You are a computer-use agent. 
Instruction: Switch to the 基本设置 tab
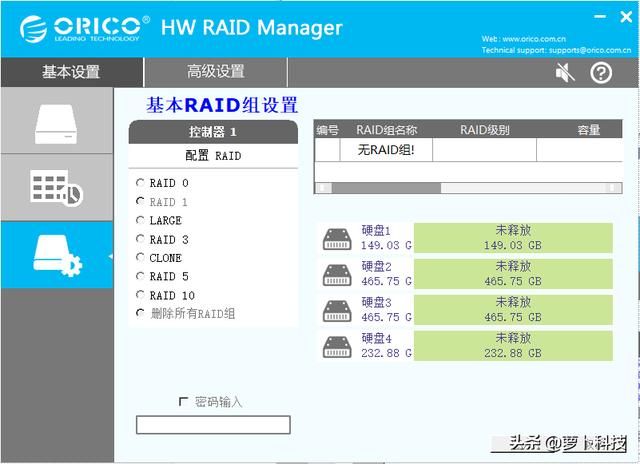(72, 72)
